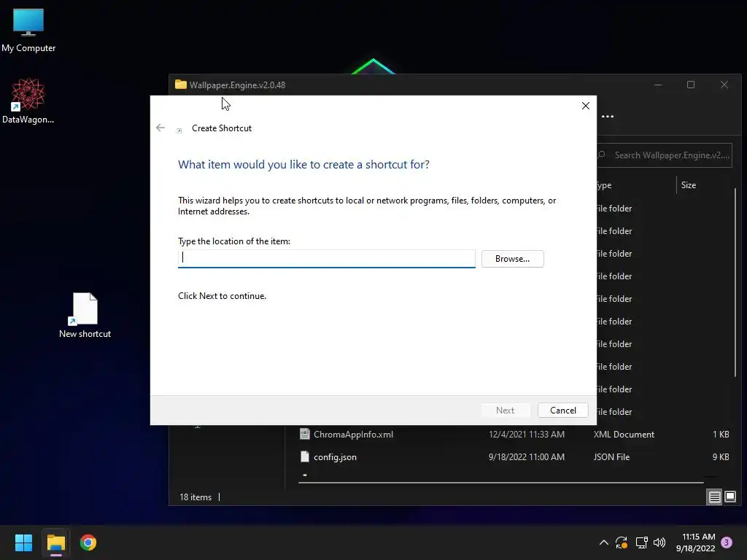Click the JSON File type cell
This screenshot has width=747, height=560.
[x=611, y=456]
